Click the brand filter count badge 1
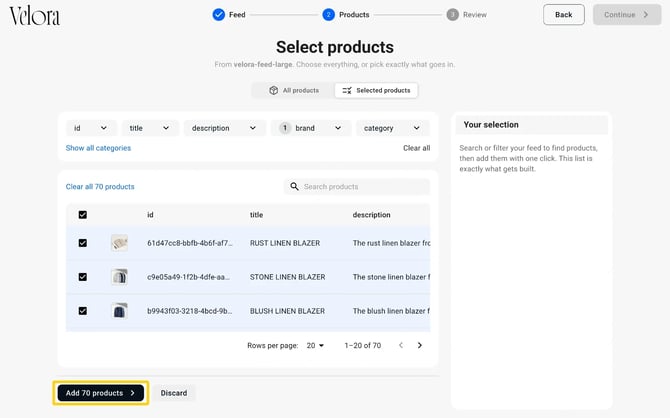This screenshot has height=418, width=670. coord(285,128)
